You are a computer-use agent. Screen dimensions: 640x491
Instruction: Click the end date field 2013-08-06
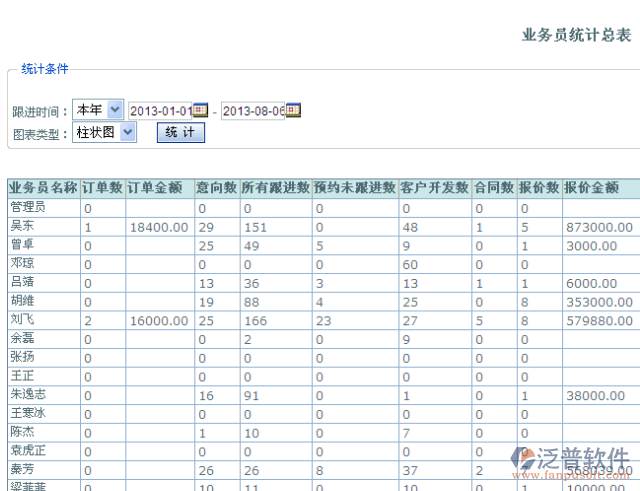click(x=252, y=110)
